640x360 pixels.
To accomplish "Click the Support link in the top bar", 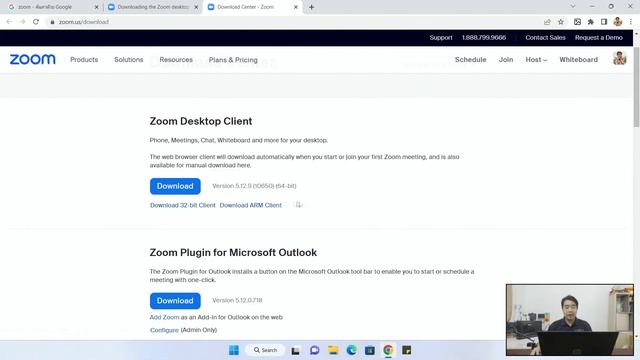I will pos(441,38).
